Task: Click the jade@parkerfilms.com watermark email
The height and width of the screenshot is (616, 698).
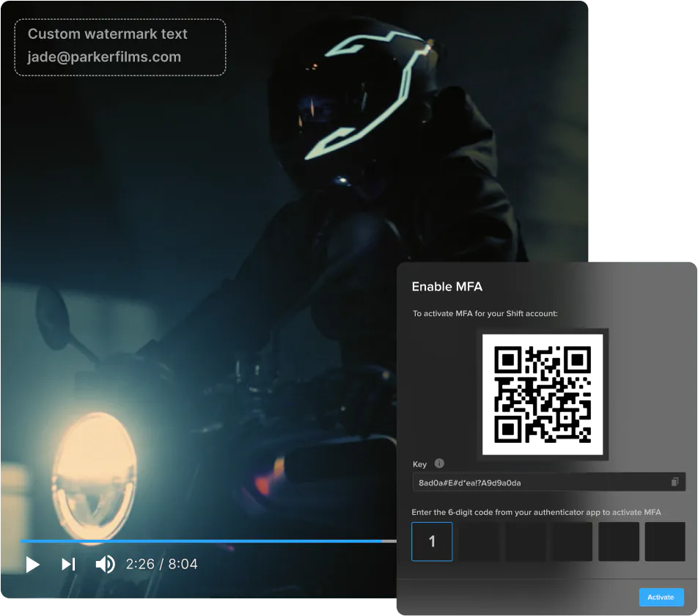Action: (x=104, y=57)
